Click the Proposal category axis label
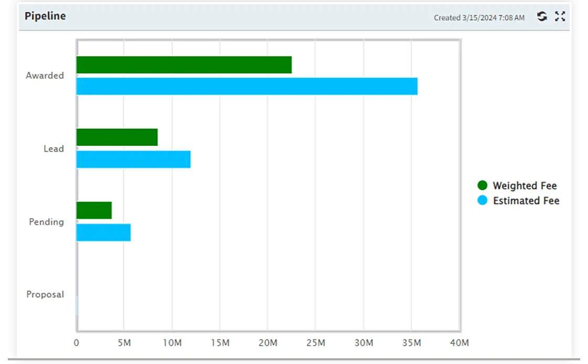This screenshot has height=364, width=588. 45,294
